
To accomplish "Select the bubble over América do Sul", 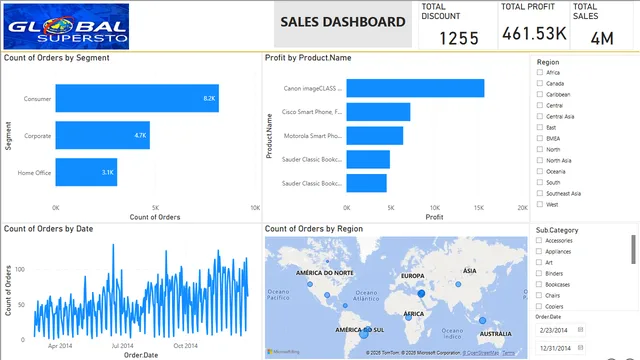I will point(364,334).
